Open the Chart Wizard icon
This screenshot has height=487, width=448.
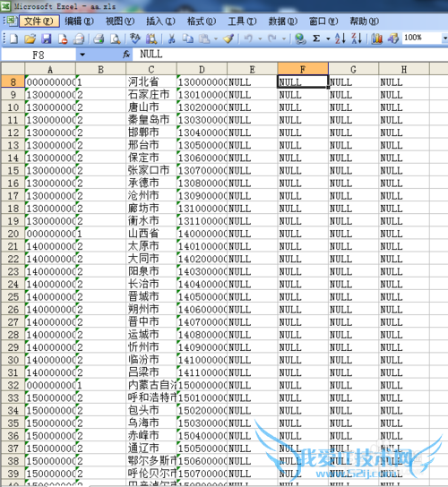[x=376, y=38]
